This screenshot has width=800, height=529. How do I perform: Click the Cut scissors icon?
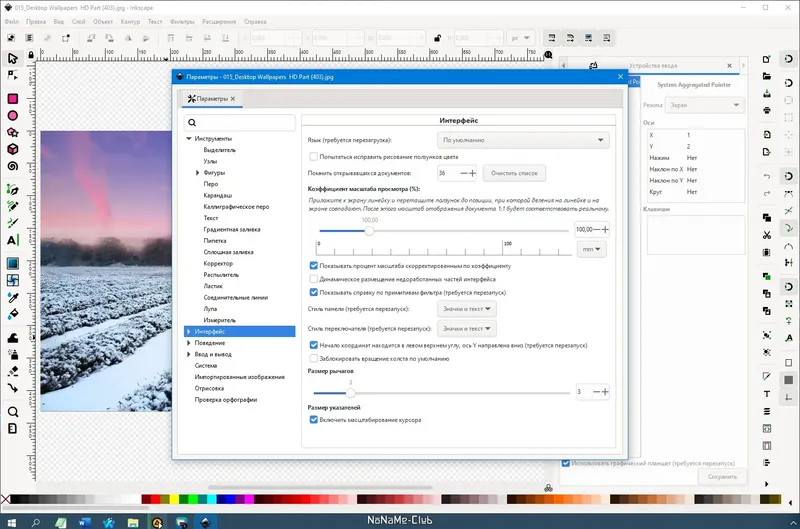pyautogui.click(x=765, y=235)
